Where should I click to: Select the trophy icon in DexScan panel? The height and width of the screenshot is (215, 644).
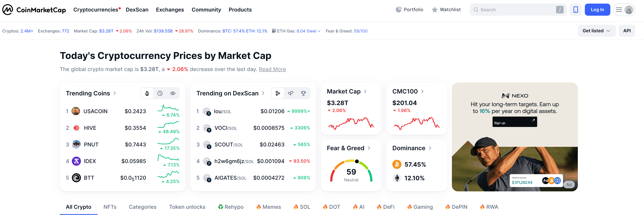click(303, 93)
